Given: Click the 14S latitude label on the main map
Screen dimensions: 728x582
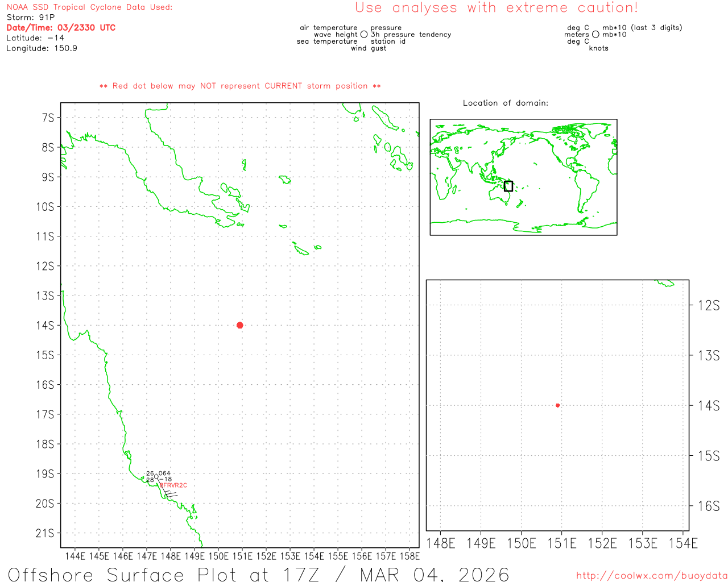Looking at the screenshot, I should point(45,325).
